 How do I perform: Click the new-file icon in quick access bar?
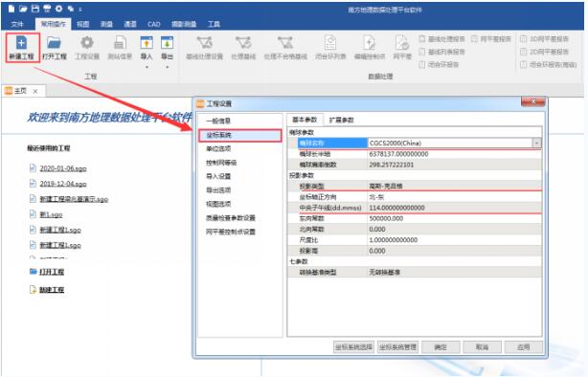[11, 9]
